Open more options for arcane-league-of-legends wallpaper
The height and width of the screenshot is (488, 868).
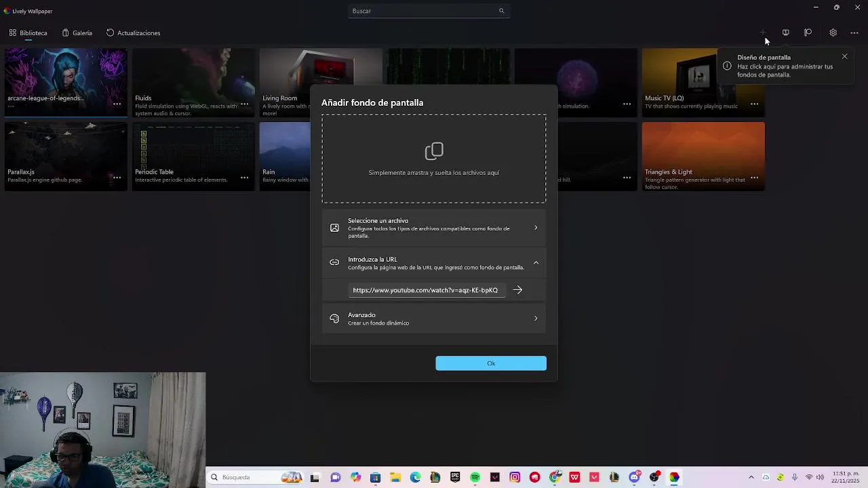(117, 104)
